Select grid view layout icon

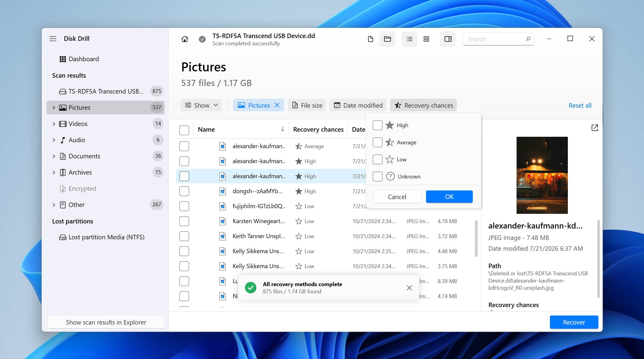click(426, 39)
